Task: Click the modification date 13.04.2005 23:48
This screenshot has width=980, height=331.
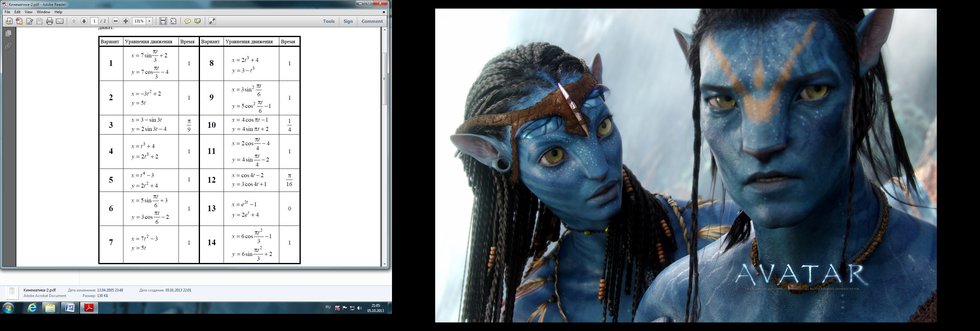Action: click(110, 290)
